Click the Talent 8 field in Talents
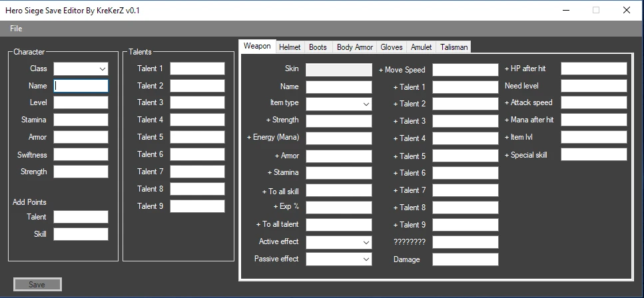Screen dimensions: 644x298 [x=198, y=189]
